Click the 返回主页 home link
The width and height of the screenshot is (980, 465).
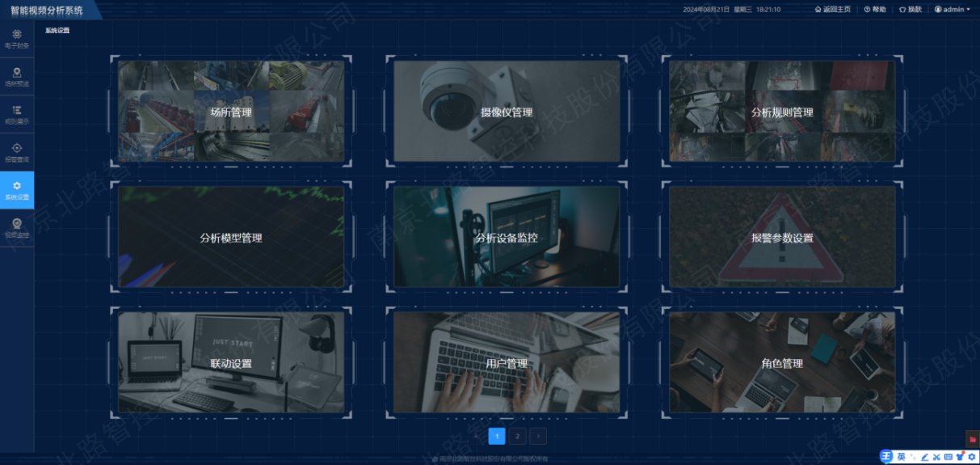[x=832, y=10]
